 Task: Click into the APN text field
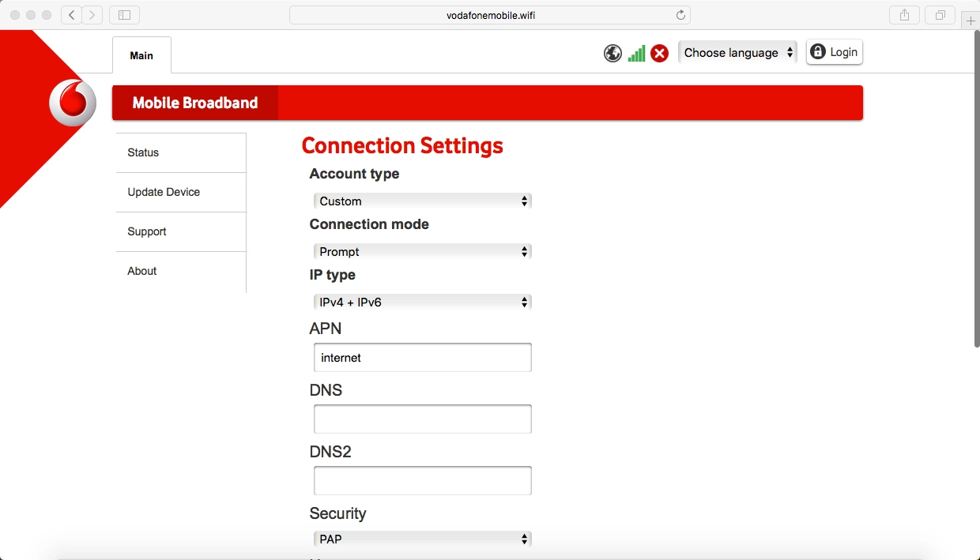point(422,358)
